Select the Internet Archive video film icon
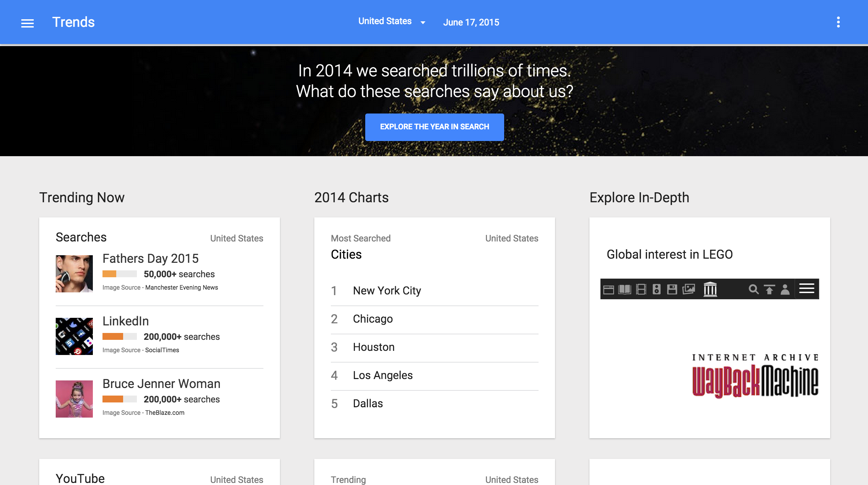This screenshot has width=868, height=485. pyautogui.click(x=641, y=290)
